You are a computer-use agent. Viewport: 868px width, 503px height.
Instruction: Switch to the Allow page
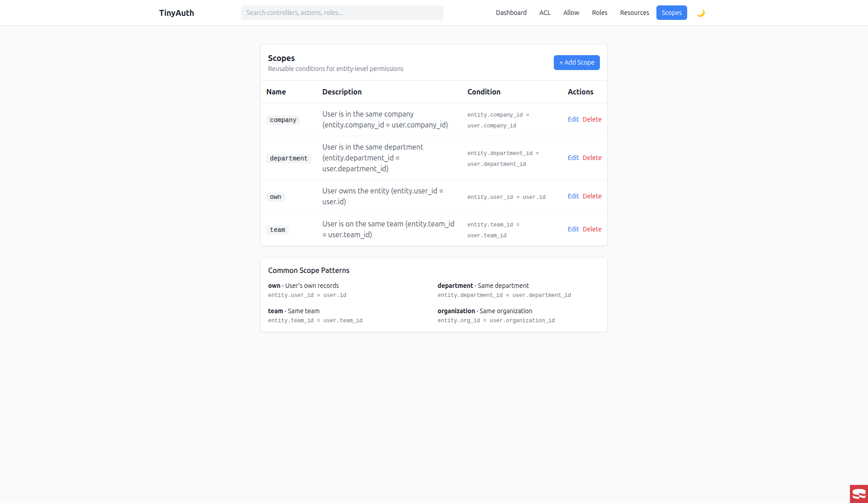[571, 13]
